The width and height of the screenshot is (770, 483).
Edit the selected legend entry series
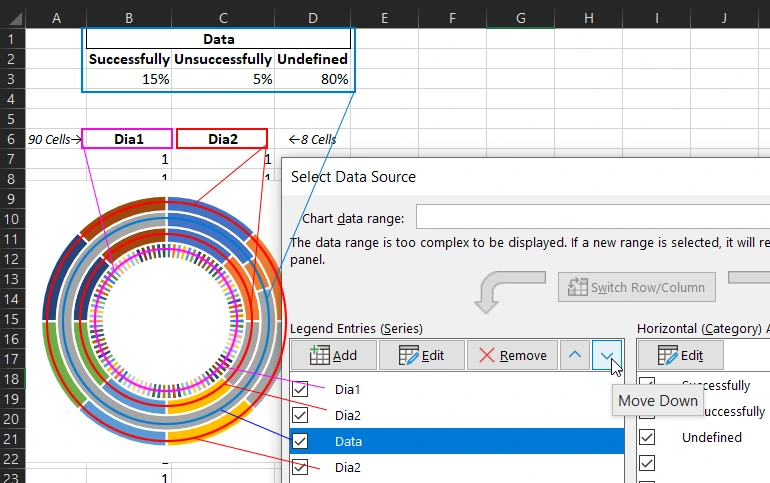pos(420,355)
